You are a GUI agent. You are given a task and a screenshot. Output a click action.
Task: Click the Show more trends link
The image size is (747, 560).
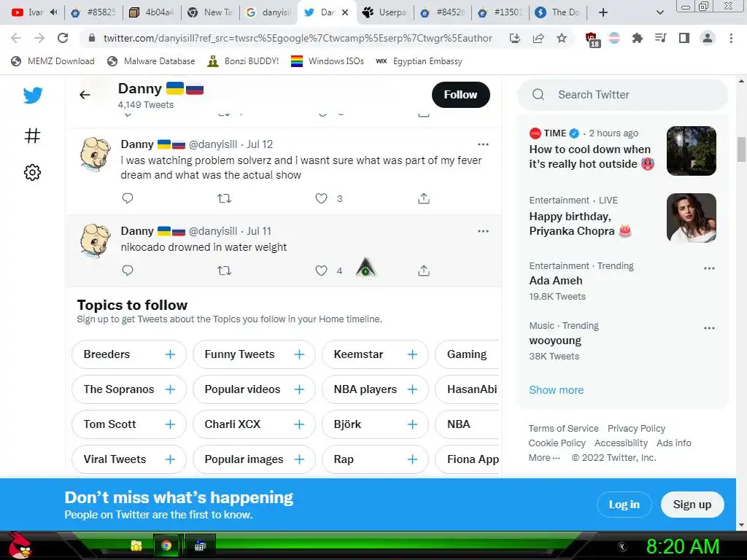point(556,390)
